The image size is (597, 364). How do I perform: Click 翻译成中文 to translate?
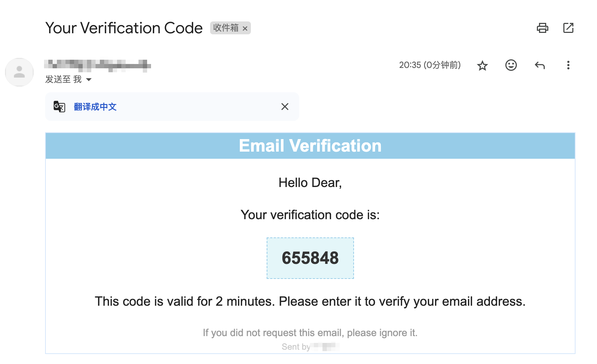95,107
